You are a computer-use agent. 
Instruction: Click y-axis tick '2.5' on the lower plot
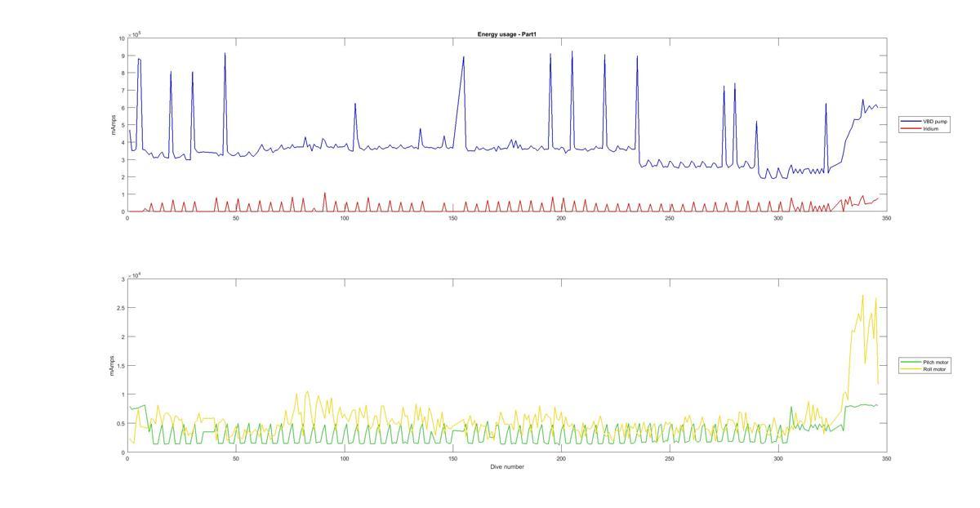click(x=121, y=308)
